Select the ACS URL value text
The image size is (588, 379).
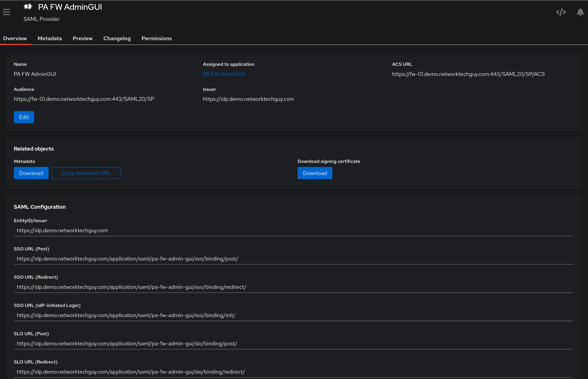point(468,74)
